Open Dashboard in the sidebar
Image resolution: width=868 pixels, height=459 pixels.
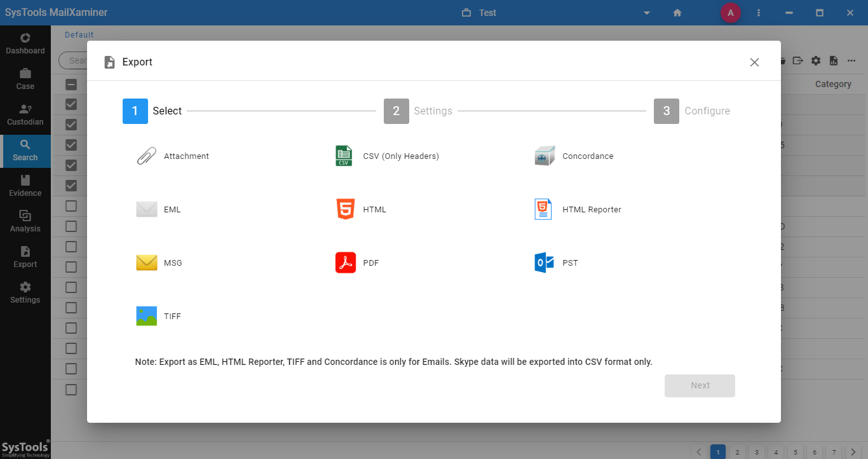point(25,44)
